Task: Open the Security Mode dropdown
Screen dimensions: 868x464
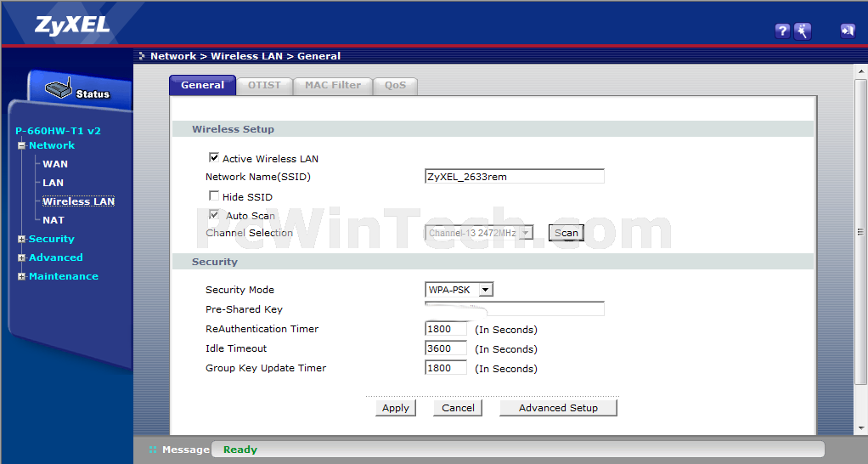Action: click(459, 289)
